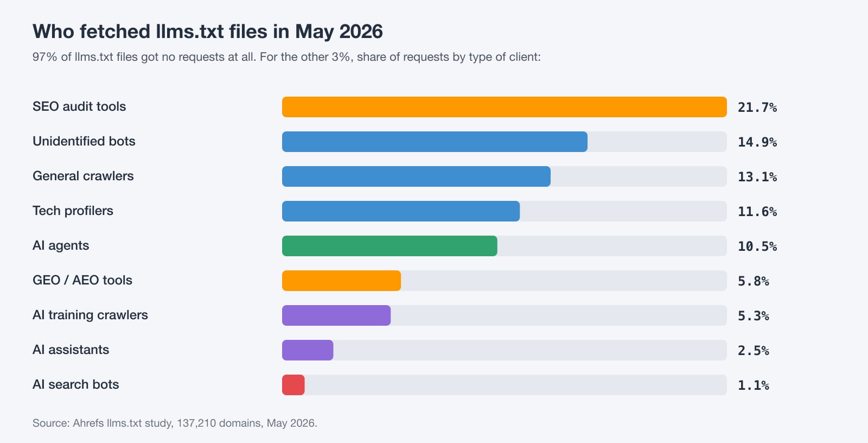The height and width of the screenshot is (443, 868).
Task: Click the green AI agents bar
Action: (390, 246)
